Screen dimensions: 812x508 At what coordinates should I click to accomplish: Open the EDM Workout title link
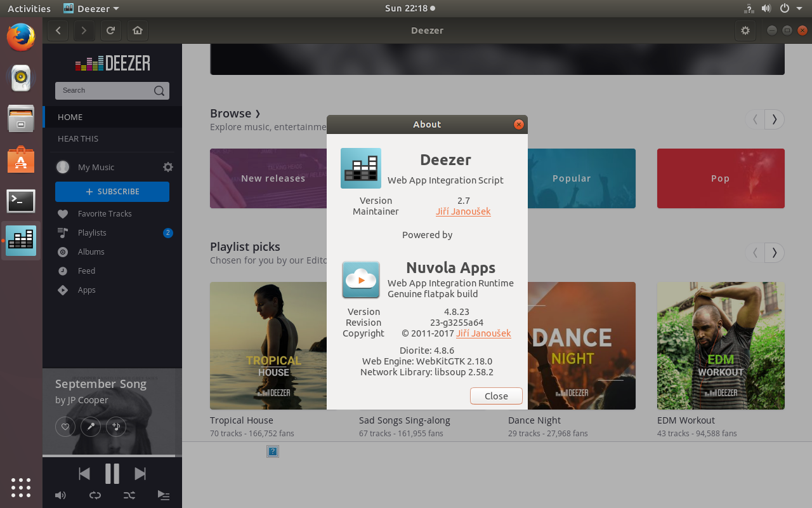(x=686, y=420)
